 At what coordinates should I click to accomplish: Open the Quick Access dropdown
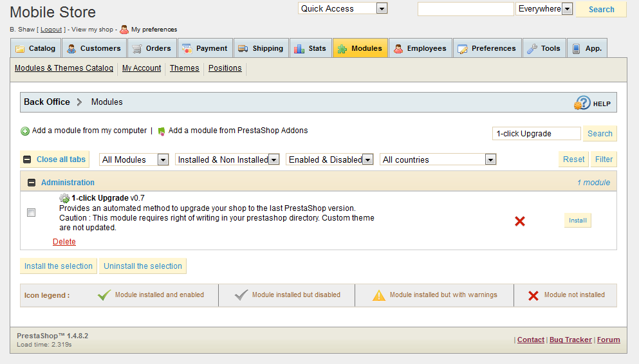click(x=342, y=8)
